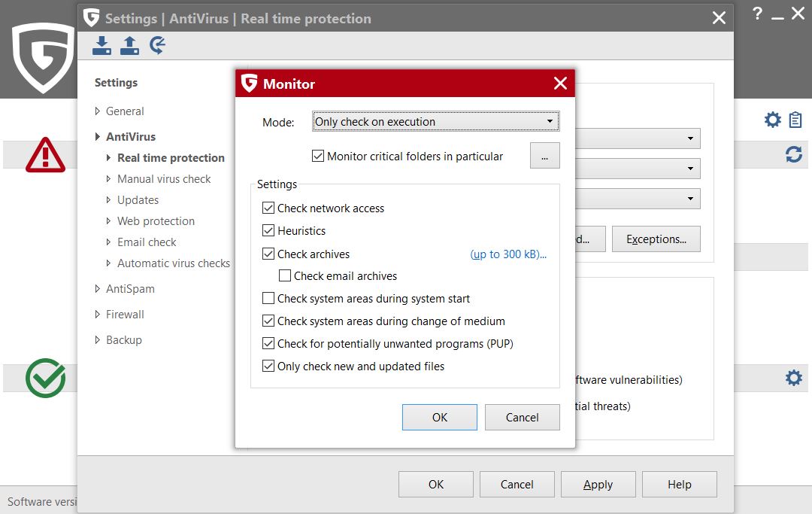812x514 pixels.
Task: Click the red warning triangle icon
Action: pos(45,155)
